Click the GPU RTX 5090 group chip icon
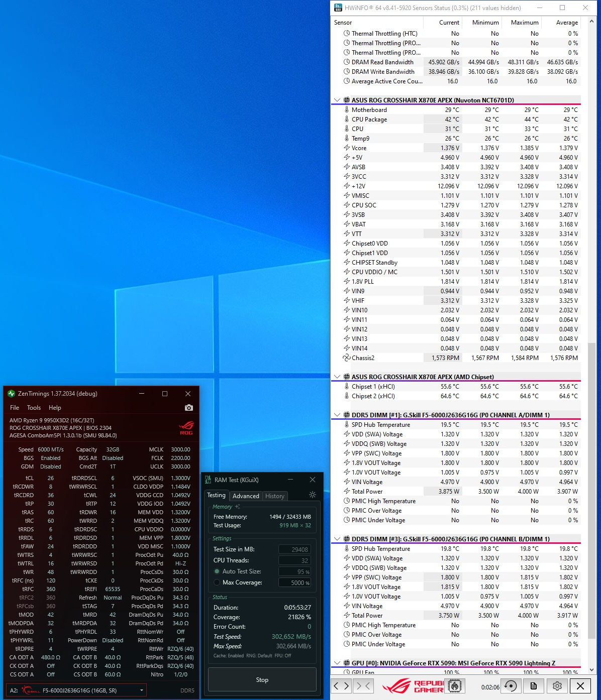601x700 pixels. coord(346,663)
